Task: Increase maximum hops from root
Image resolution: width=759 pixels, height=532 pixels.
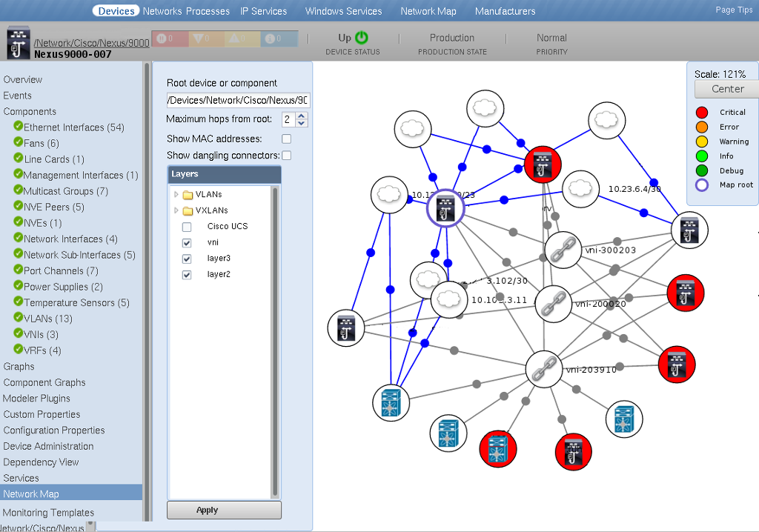Action: pyautogui.click(x=302, y=116)
